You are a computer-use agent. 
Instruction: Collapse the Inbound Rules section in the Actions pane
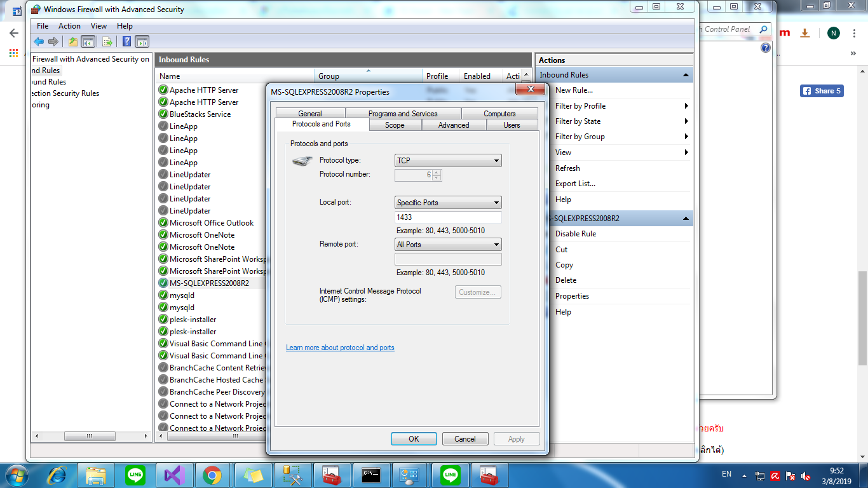coord(686,75)
